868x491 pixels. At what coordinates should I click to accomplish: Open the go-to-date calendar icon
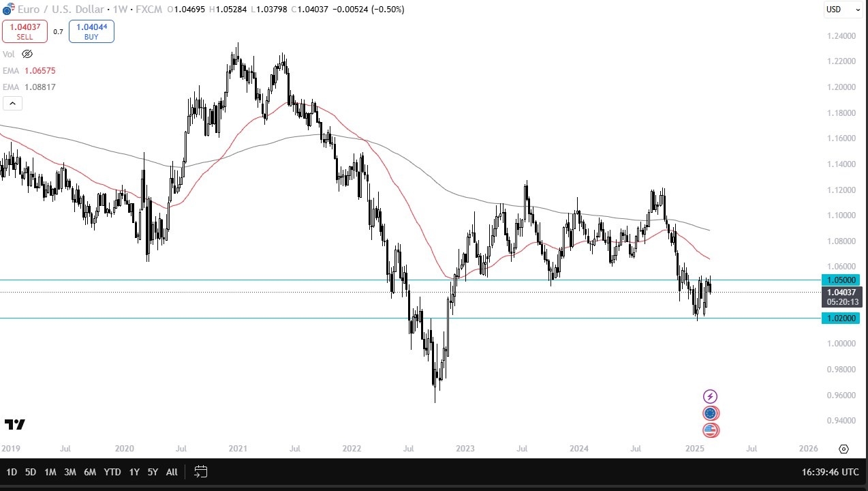(200, 471)
